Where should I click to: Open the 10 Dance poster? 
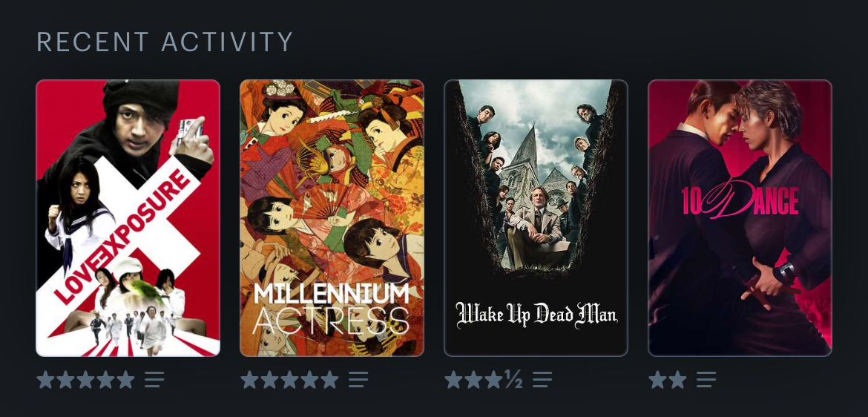[740, 218]
